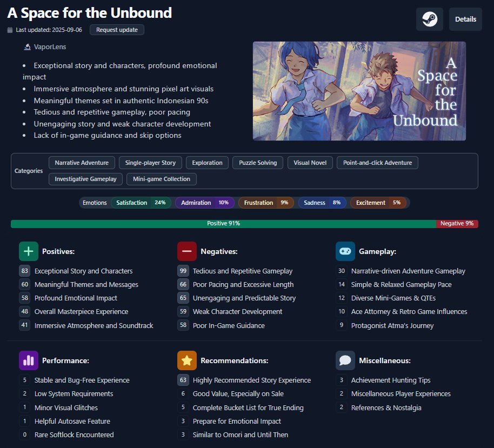Click the blue gamepad Gameplay icon
The height and width of the screenshot is (448, 494).
tap(345, 251)
